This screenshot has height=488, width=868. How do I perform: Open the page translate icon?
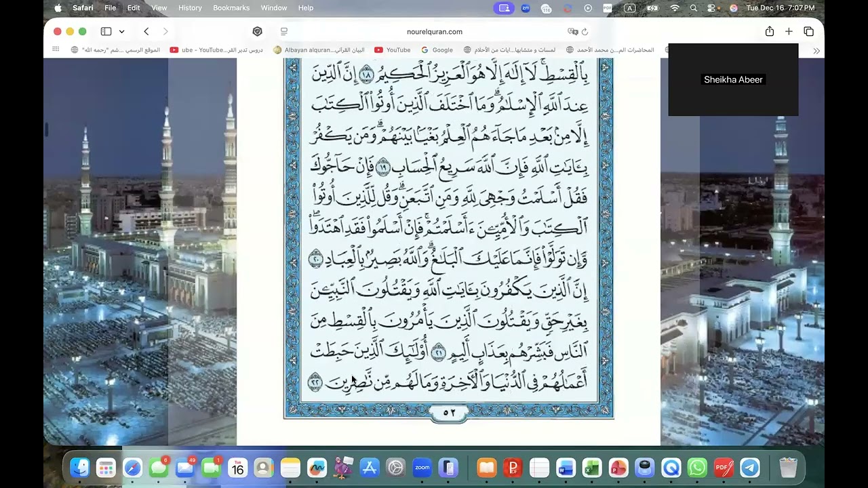pos(573,31)
